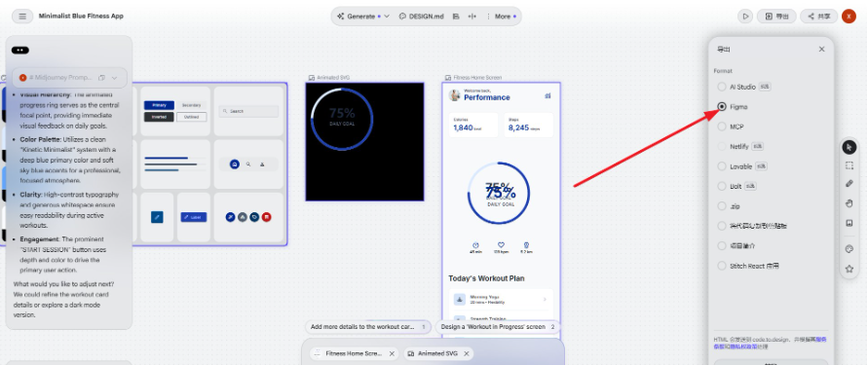Expand the Generate dropdown arrow

(387, 16)
